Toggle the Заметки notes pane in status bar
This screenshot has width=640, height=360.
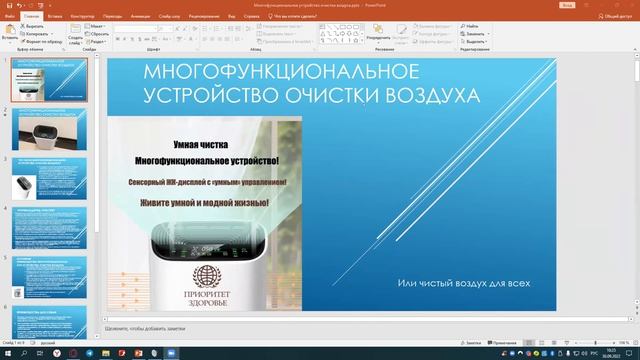[x=471, y=343]
